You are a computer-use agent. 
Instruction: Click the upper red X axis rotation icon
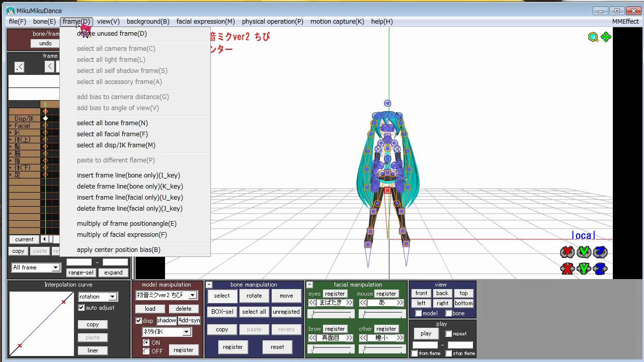point(568,252)
